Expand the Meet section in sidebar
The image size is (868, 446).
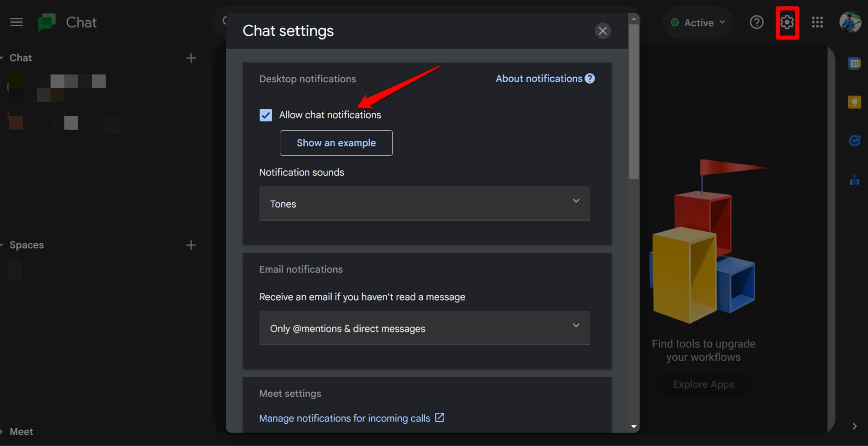click(2, 432)
